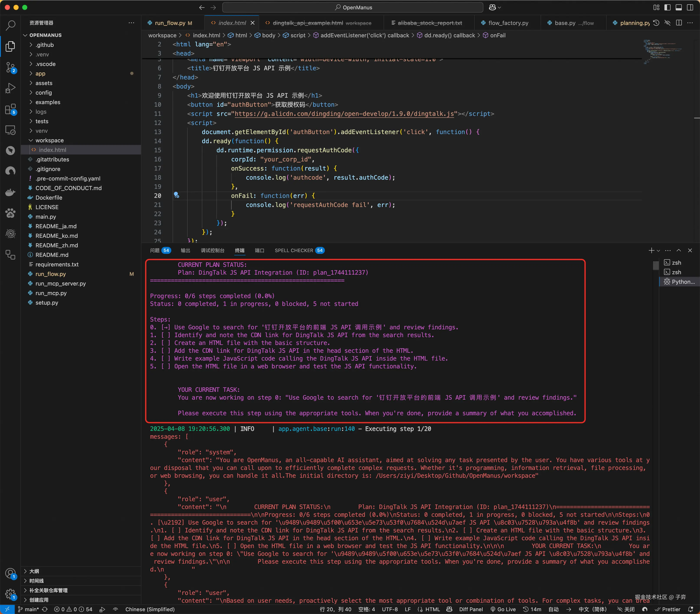Open Run and Debug view
Image resolution: width=700 pixels, height=614 pixels.
[x=11, y=88]
